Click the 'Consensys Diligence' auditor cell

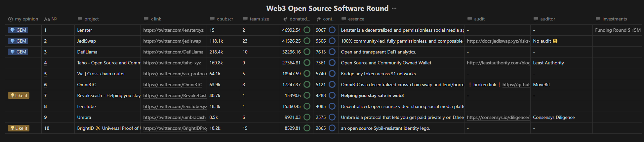pyautogui.click(x=561, y=117)
